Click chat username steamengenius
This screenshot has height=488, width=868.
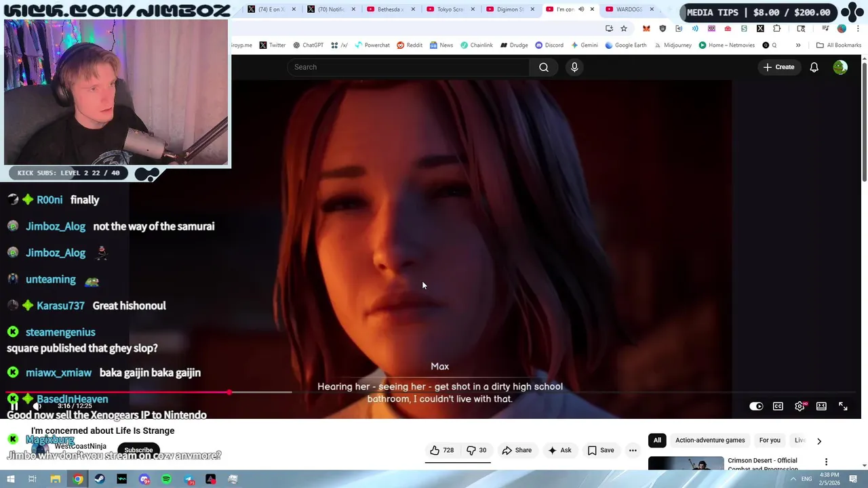point(60,332)
